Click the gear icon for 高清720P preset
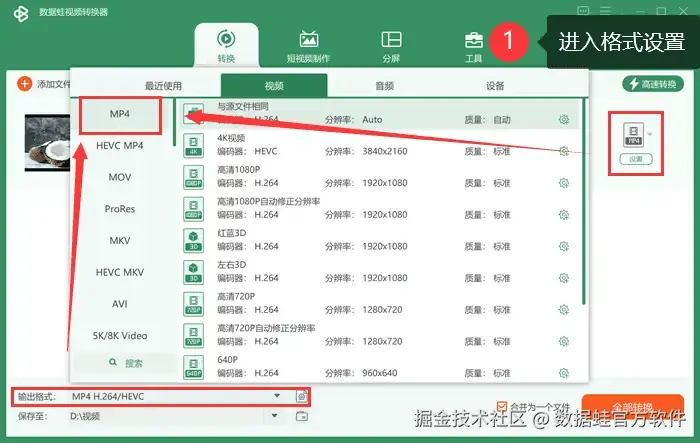Image resolution: width=700 pixels, height=443 pixels. point(564,309)
